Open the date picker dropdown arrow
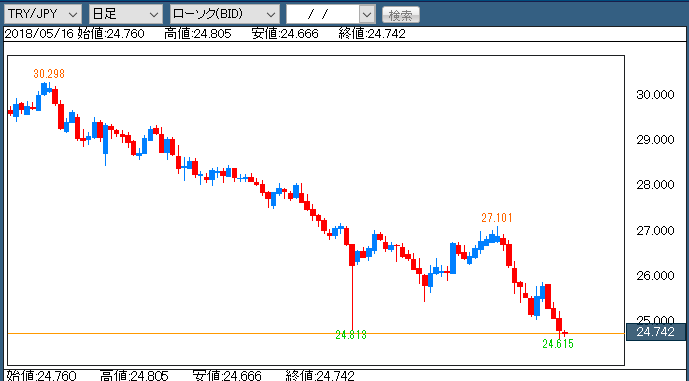This screenshot has width=689, height=381. click(x=367, y=15)
